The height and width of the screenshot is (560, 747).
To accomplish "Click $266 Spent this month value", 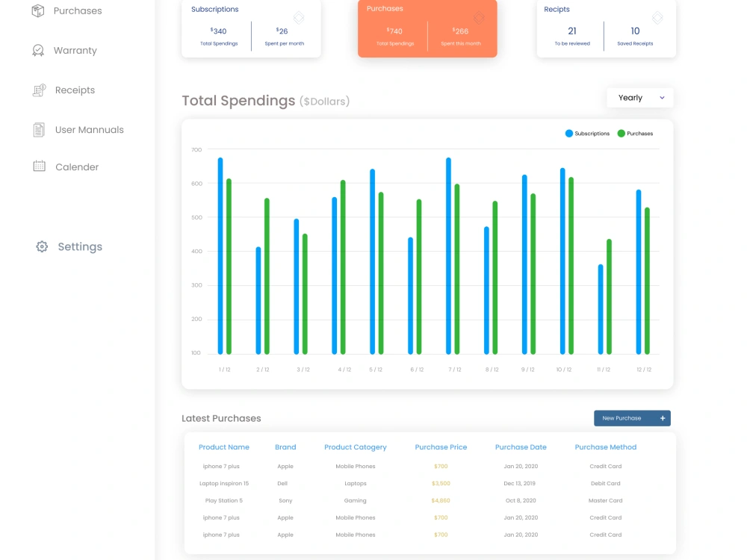I will [x=461, y=31].
